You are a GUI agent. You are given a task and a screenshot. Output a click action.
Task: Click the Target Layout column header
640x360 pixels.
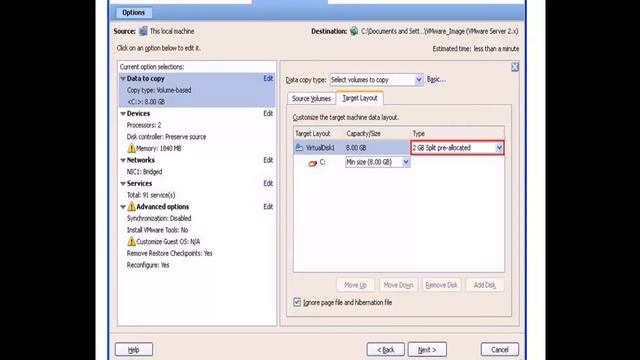coord(313,133)
